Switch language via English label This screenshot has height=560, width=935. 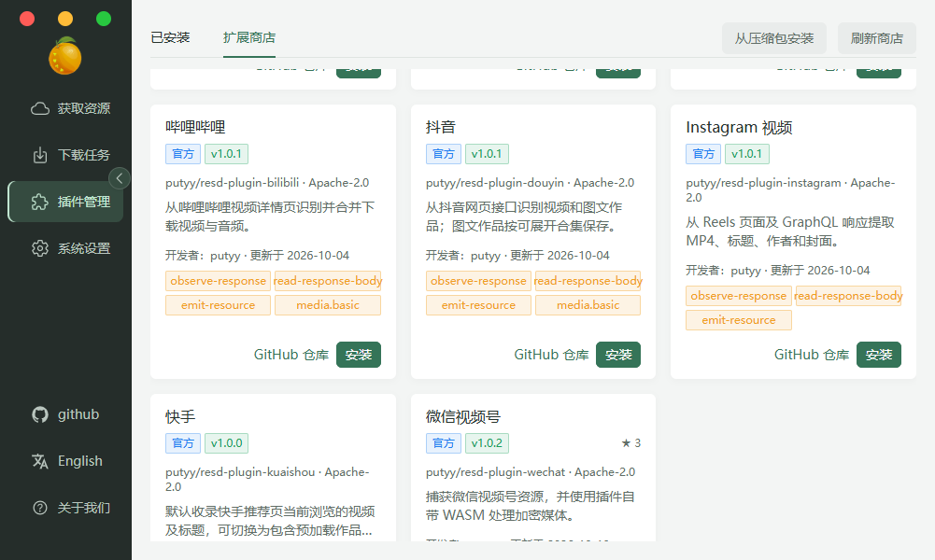point(80,461)
